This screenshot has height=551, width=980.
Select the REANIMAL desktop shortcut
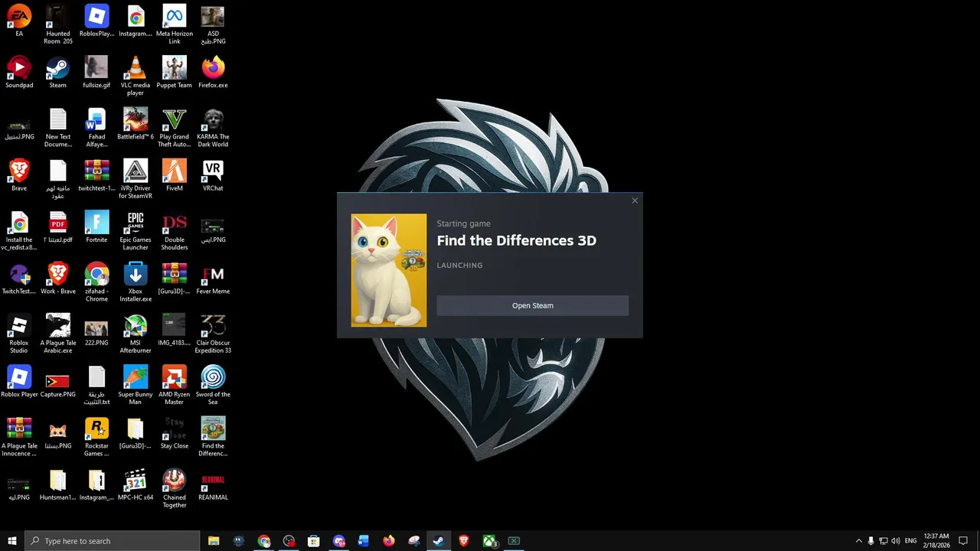(213, 484)
